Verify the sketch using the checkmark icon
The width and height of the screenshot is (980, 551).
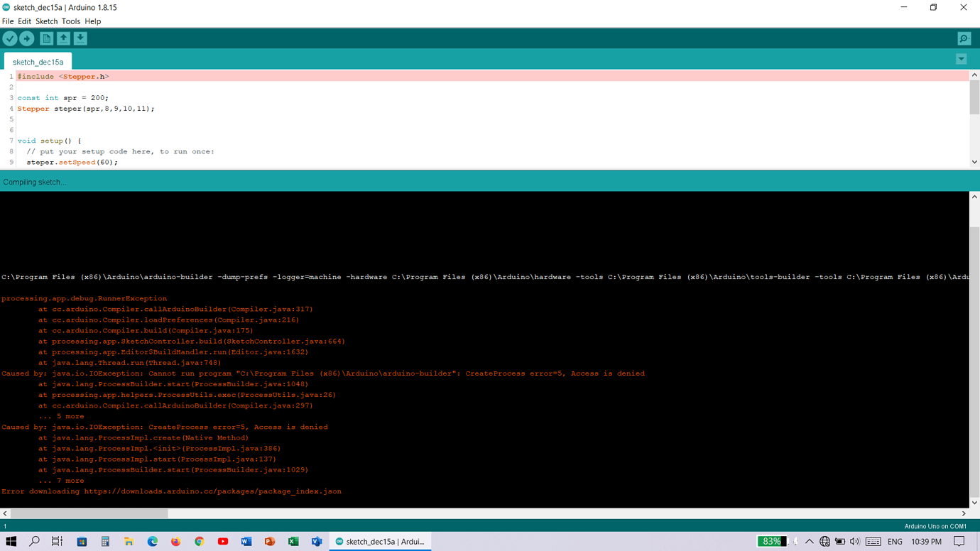click(9, 38)
